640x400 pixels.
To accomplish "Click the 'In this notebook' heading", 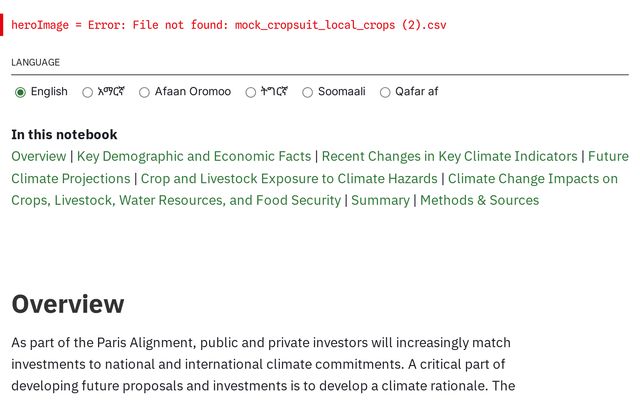I will click(x=64, y=134).
